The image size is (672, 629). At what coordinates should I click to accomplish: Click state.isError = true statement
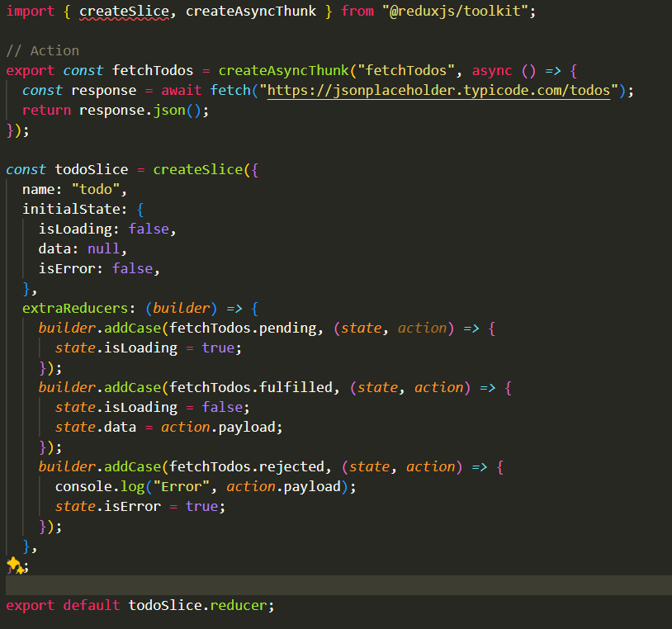[140, 507]
